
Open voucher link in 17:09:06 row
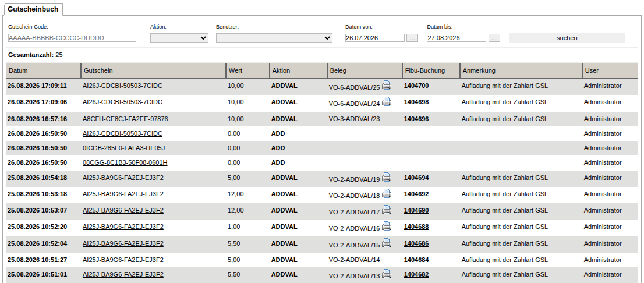click(122, 102)
